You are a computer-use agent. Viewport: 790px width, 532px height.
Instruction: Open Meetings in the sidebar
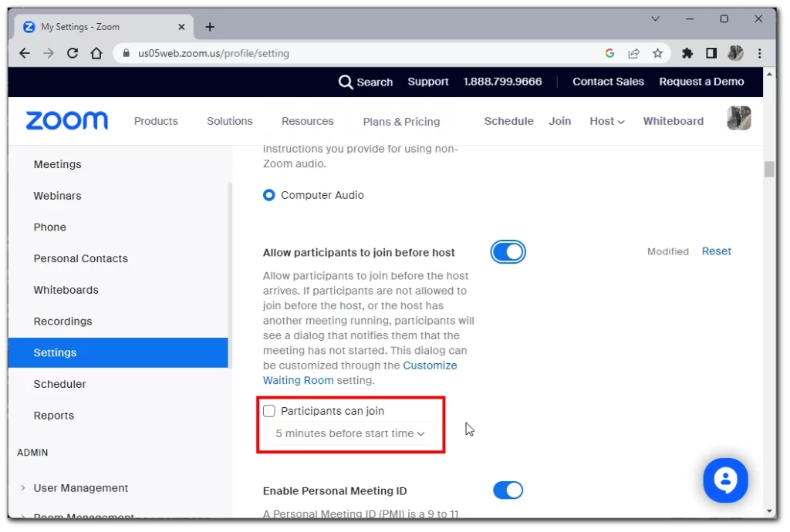57,164
